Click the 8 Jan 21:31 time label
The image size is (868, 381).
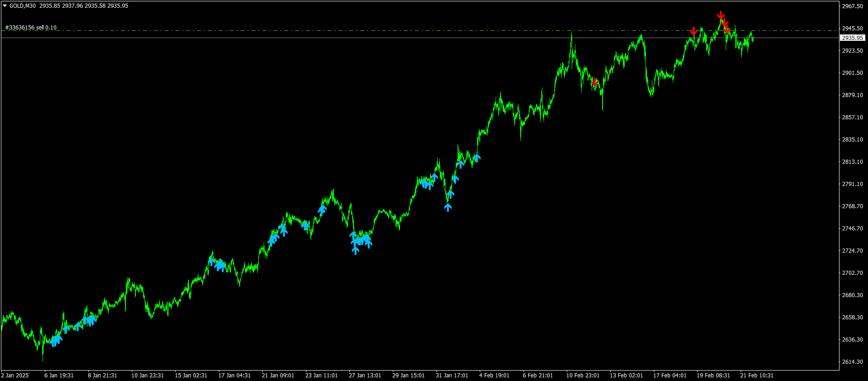(102, 376)
